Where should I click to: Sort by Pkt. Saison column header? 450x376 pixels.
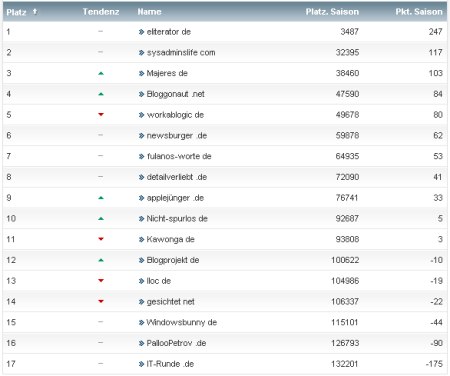click(x=419, y=12)
